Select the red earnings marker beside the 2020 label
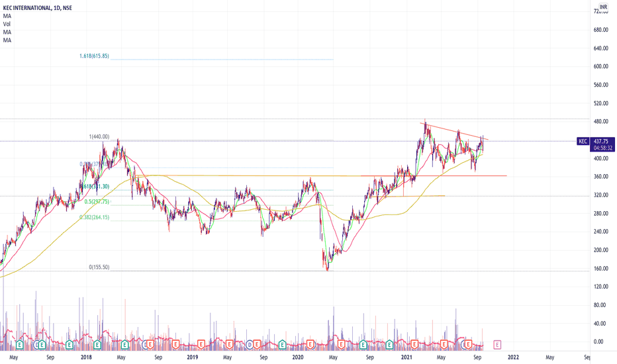Viewport: 617px width, 364px height. (310, 345)
